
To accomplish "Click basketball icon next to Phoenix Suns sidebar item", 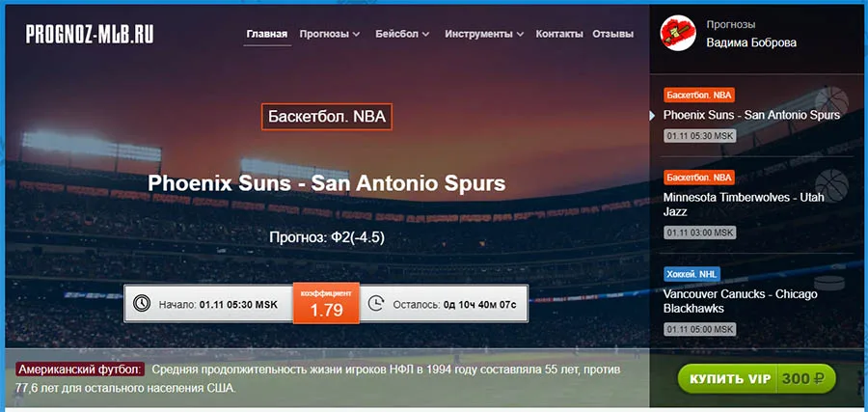I will coord(831,102).
